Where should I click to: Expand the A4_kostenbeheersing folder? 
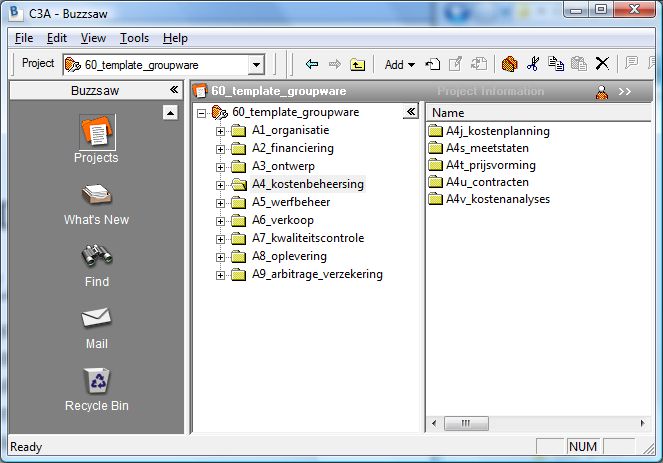[220, 185]
